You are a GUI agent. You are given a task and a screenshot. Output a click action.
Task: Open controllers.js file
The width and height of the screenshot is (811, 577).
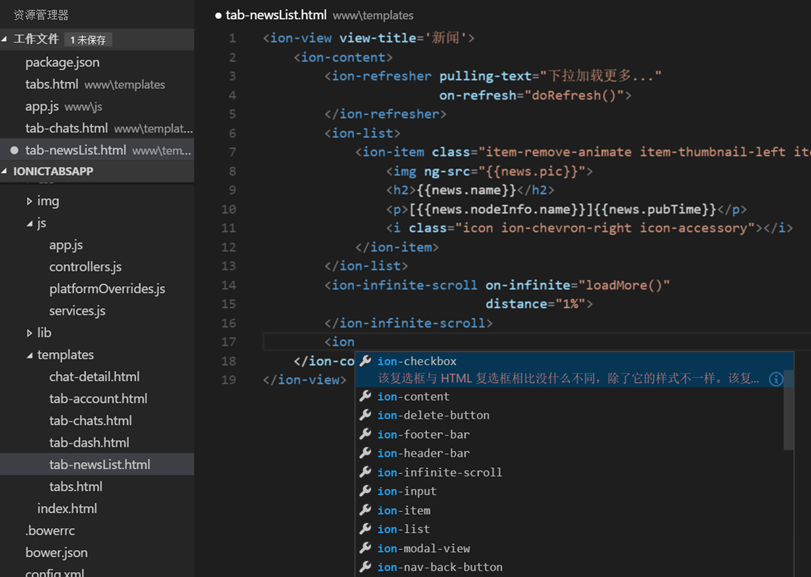[97, 267]
